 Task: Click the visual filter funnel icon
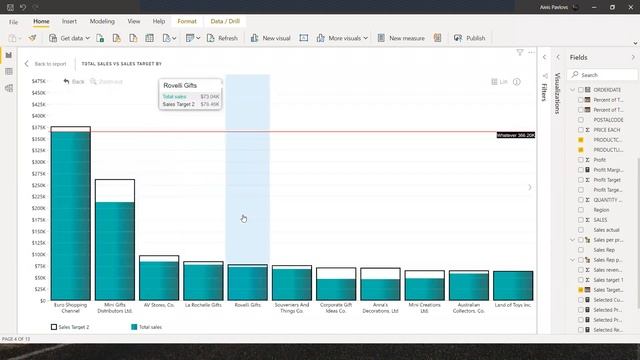tap(520, 52)
